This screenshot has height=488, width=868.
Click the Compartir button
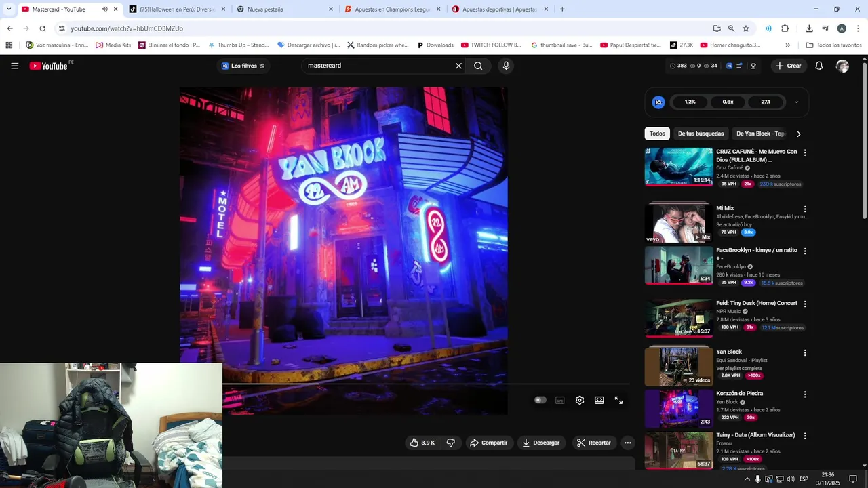coord(488,443)
